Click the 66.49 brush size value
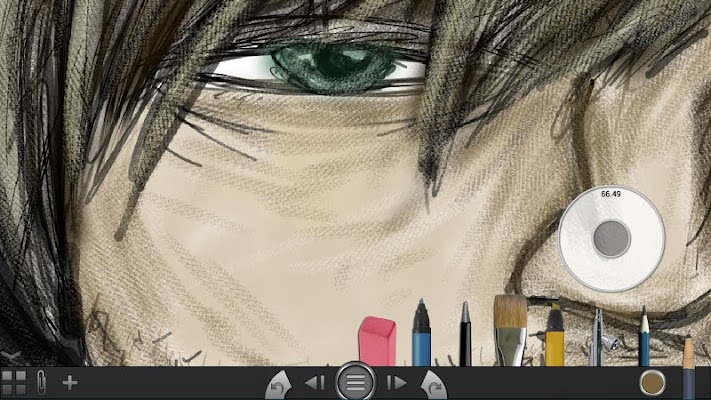 (x=610, y=194)
